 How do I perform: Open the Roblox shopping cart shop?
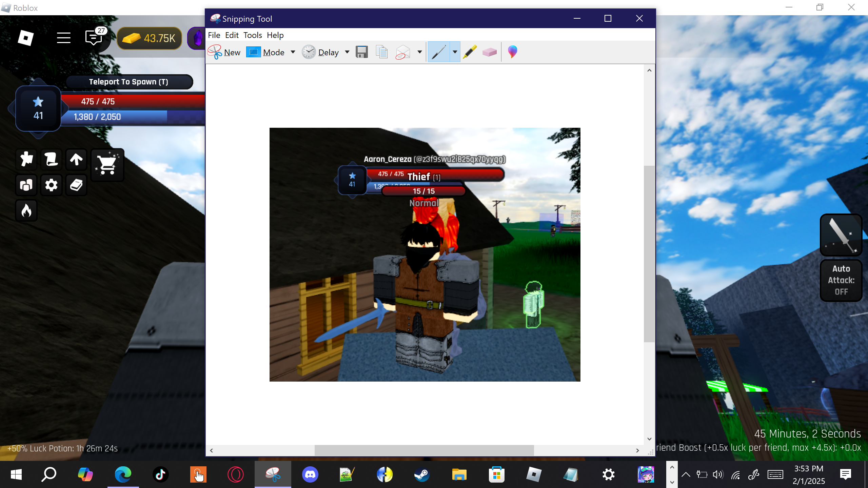107,165
